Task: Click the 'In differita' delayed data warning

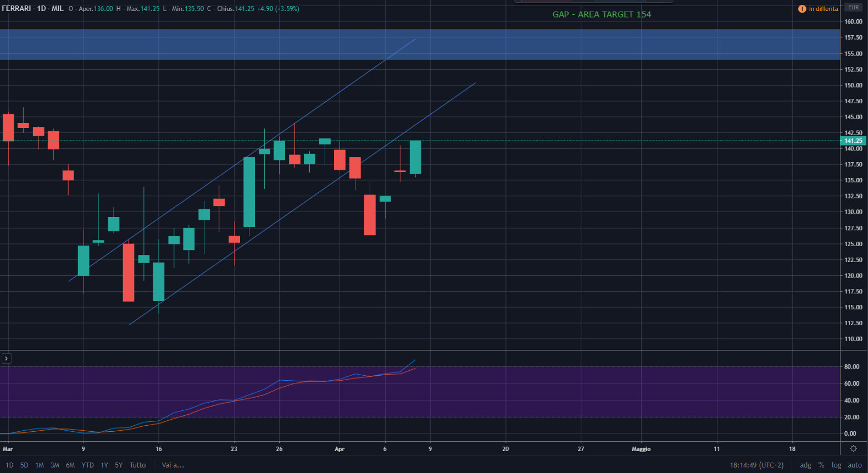Action: pos(818,9)
